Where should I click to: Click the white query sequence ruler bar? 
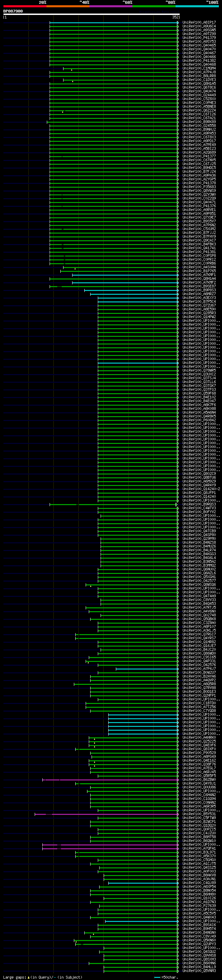(x=92, y=15)
